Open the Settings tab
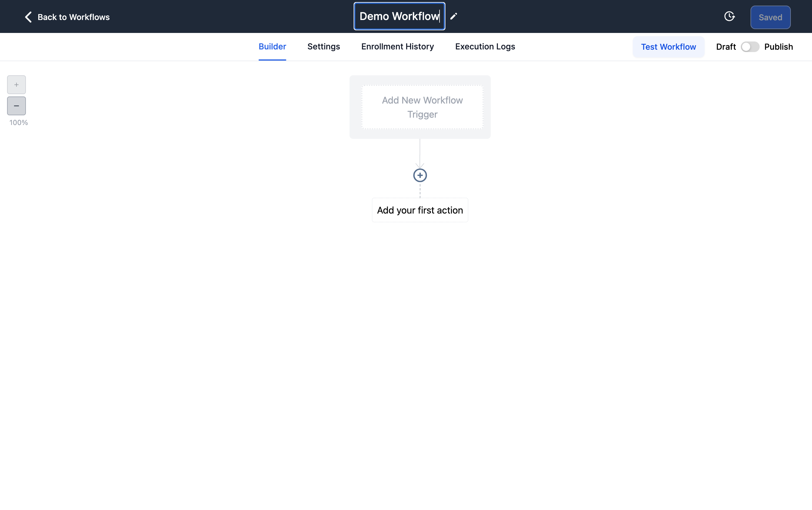The image size is (812, 510). (323, 46)
